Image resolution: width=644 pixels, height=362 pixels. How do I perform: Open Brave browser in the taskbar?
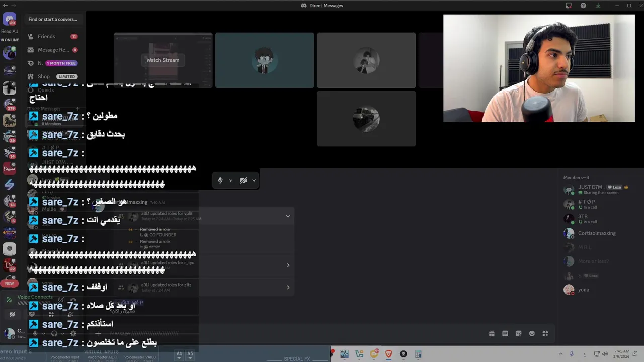[x=388, y=354]
